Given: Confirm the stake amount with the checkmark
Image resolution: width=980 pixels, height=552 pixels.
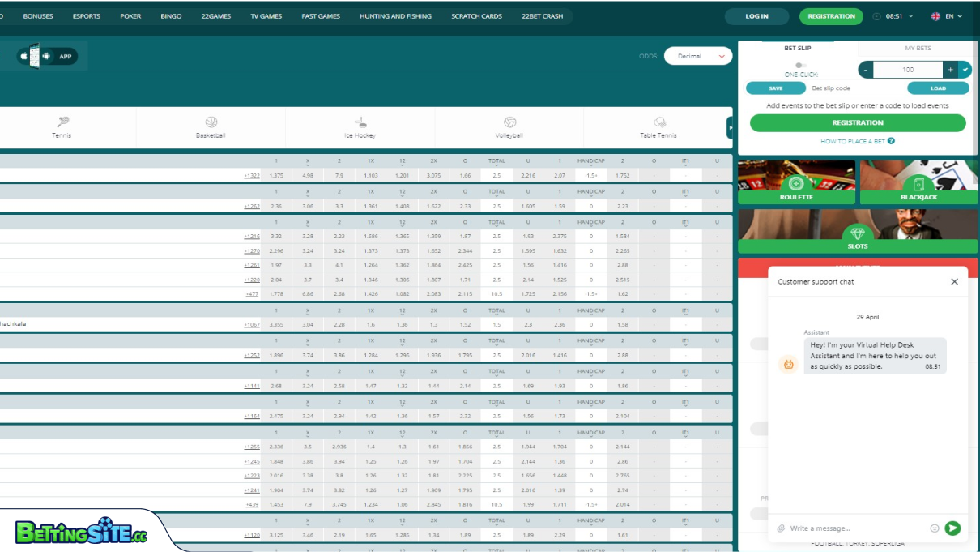Looking at the screenshot, I should [x=965, y=70].
